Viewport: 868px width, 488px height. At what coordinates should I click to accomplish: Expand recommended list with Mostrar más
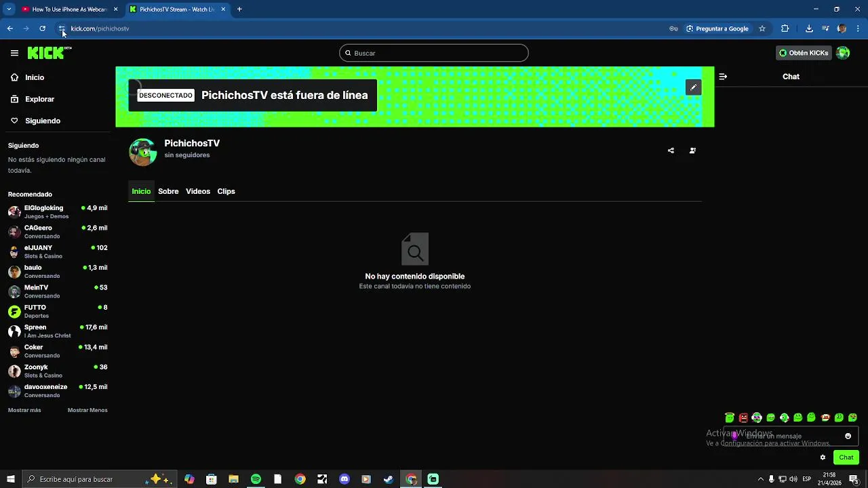(24, 410)
